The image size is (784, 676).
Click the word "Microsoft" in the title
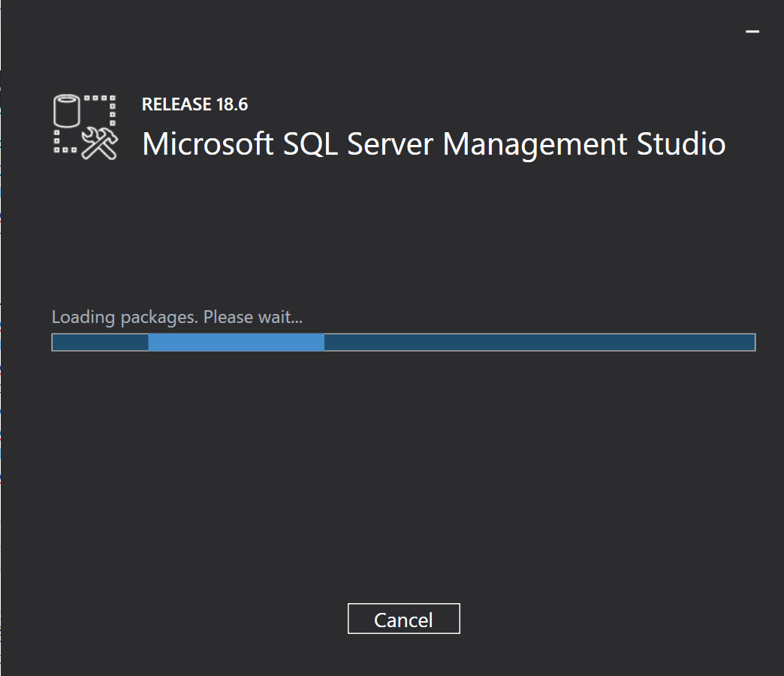(208, 143)
